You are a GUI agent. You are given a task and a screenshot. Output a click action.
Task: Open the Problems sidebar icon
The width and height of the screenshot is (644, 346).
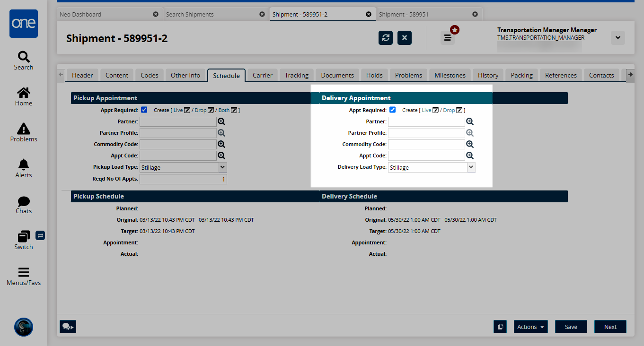tap(24, 132)
